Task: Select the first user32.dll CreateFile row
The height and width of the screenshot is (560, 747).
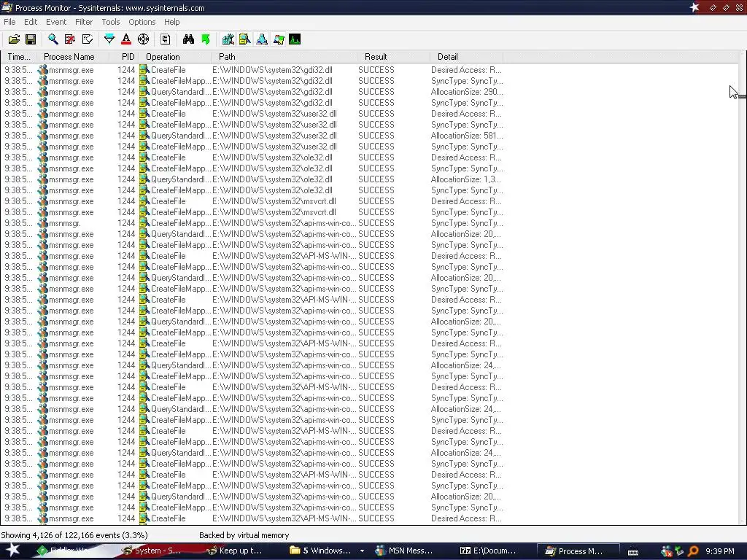Action: coord(252,114)
